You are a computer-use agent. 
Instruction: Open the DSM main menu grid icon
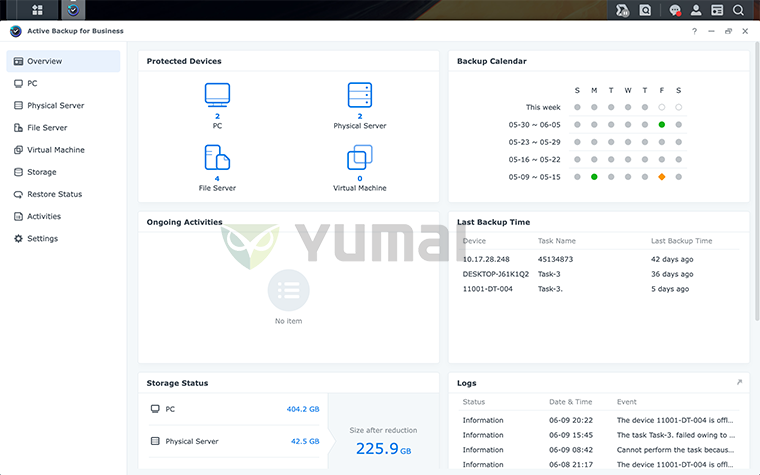pyautogui.click(x=37, y=10)
